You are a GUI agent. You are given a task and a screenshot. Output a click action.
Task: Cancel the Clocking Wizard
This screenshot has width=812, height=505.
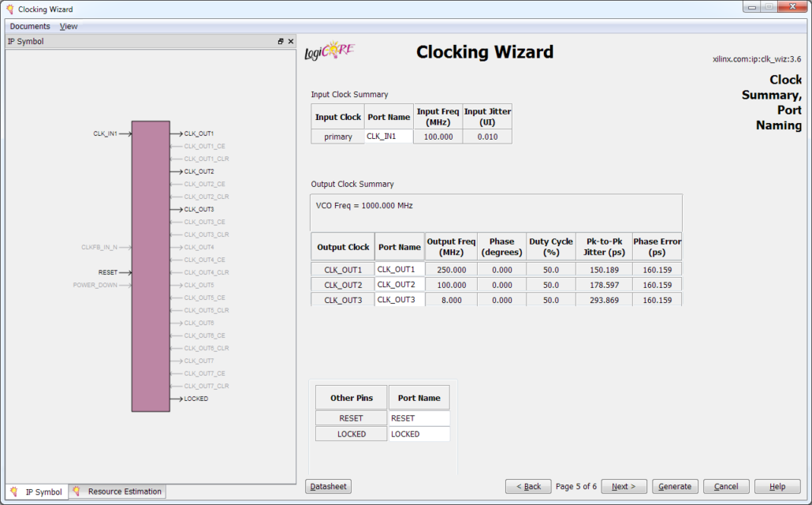point(725,486)
